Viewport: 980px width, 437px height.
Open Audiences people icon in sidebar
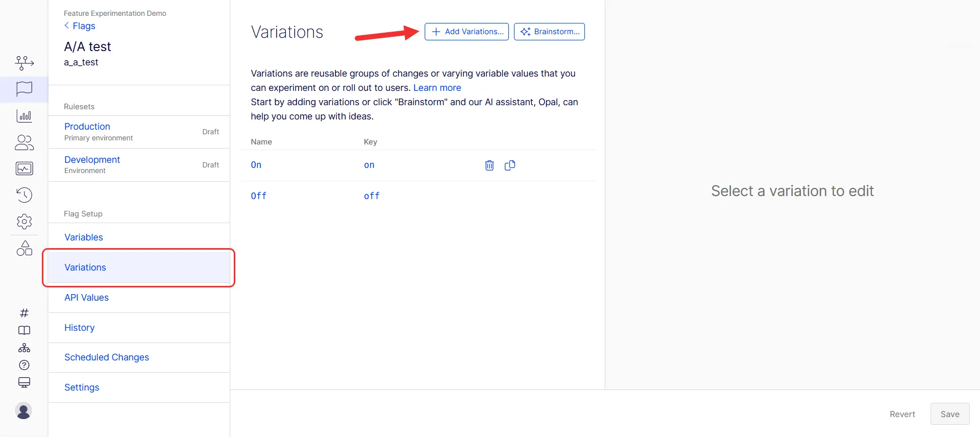pyautogui.click(x=24, y=142)
